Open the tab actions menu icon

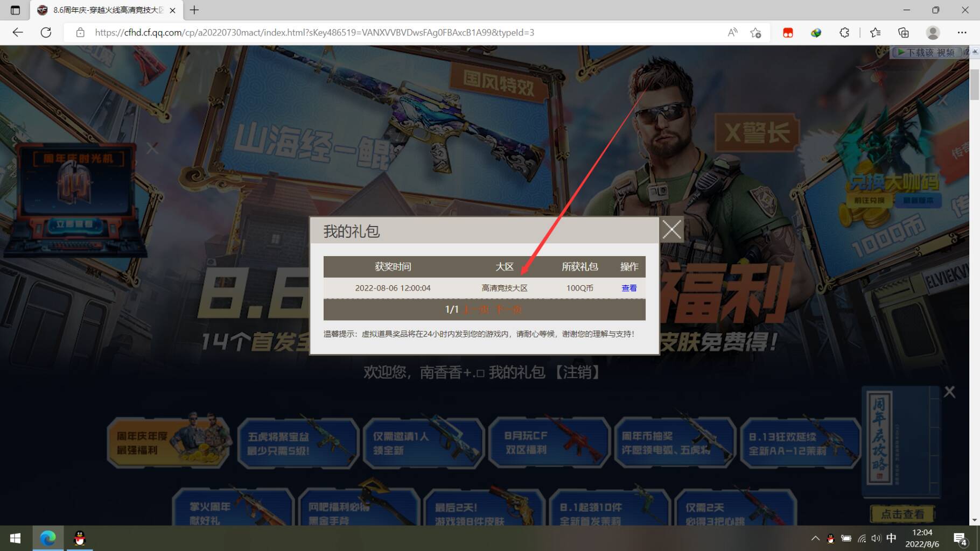coord(15,10)
